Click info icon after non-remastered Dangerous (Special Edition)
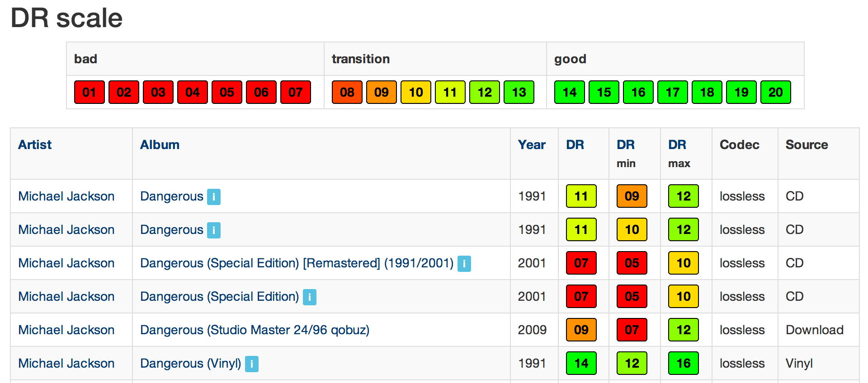 (x=309, y=297)
